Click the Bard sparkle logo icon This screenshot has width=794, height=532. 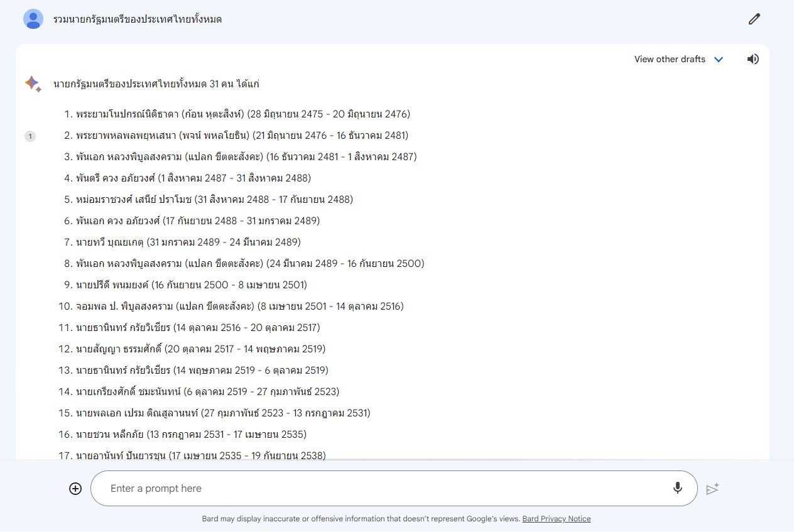coord(33,84)
